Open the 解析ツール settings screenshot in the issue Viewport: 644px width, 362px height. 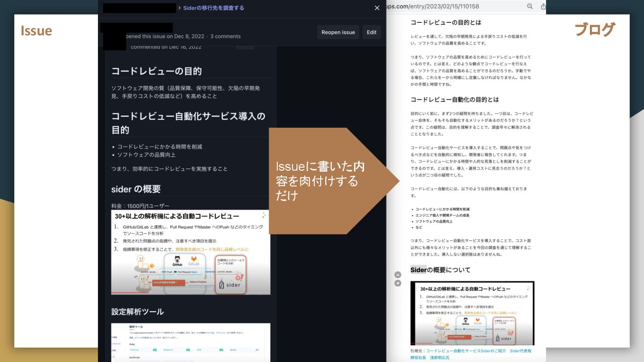pos(191,342)
